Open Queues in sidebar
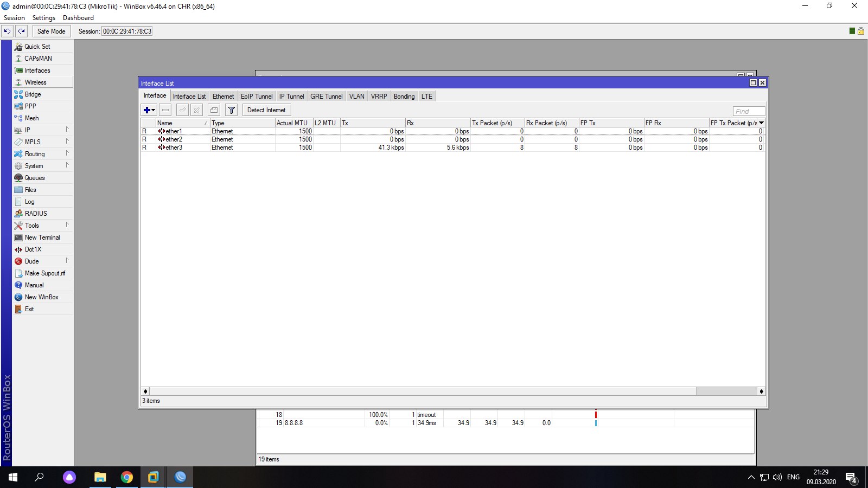The width and height of the screenshot is (868, 488). tap(43, 178)
